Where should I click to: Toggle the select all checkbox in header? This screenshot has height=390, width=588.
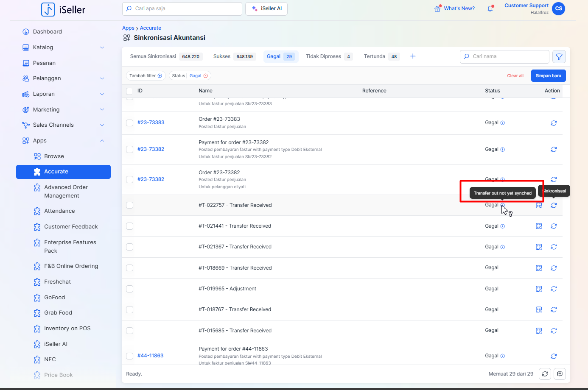[129, 91]
